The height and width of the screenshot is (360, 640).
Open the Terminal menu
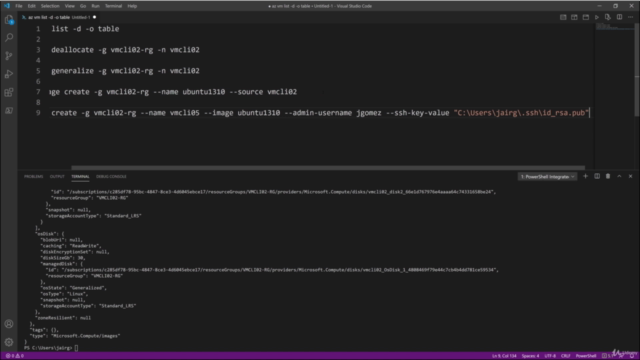(x=113, y=6)
